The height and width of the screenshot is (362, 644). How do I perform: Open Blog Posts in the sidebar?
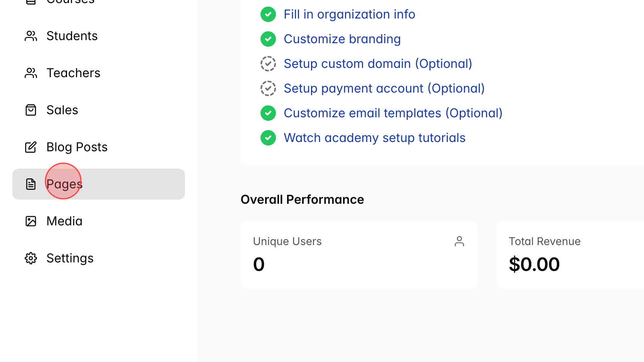pos(77,147)
